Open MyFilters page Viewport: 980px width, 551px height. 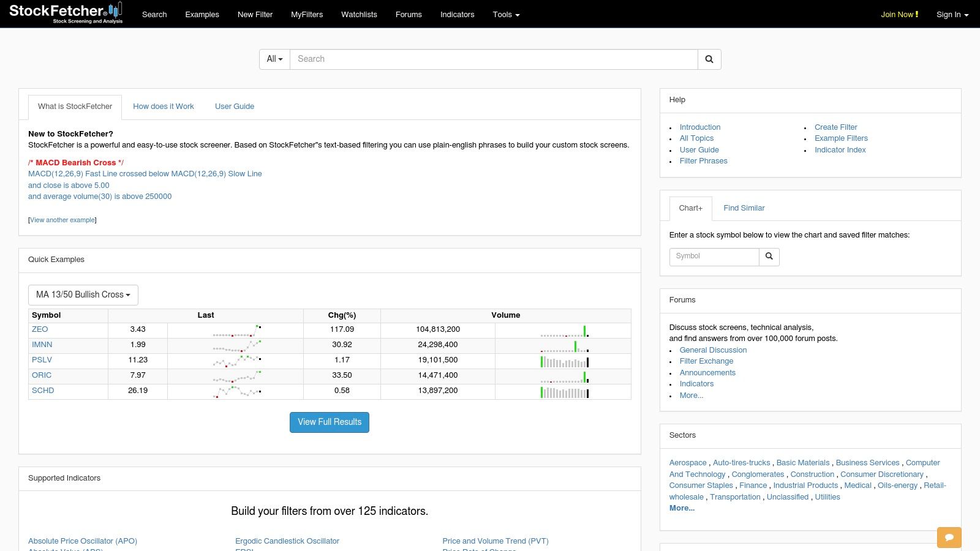pyautogui.click(x=307, y=14)
